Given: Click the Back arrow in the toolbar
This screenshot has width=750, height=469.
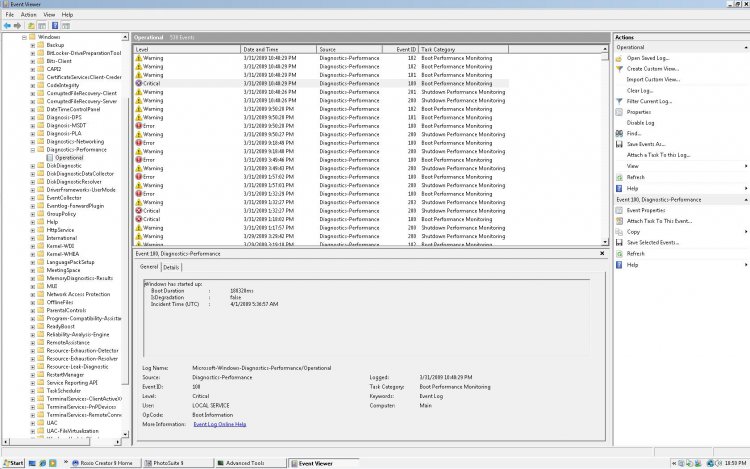Looking at the screenshot, I should pyautogui.click(x=7, y=25).
